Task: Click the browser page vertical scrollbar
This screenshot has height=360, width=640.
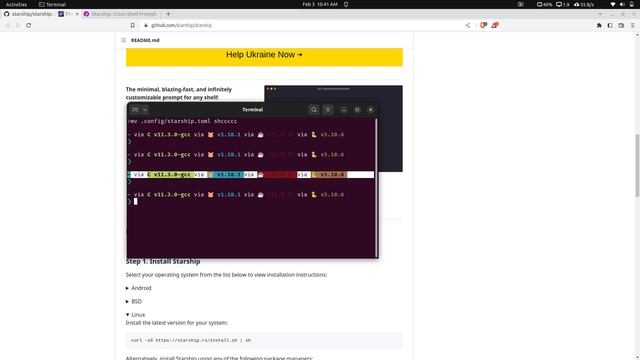Action: tap(637, 165)
